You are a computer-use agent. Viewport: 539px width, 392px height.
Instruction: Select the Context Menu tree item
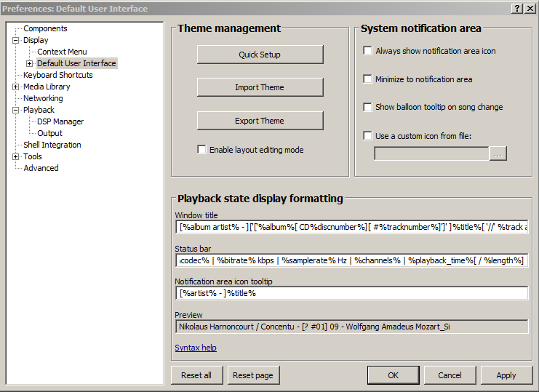tap(62, 52)
